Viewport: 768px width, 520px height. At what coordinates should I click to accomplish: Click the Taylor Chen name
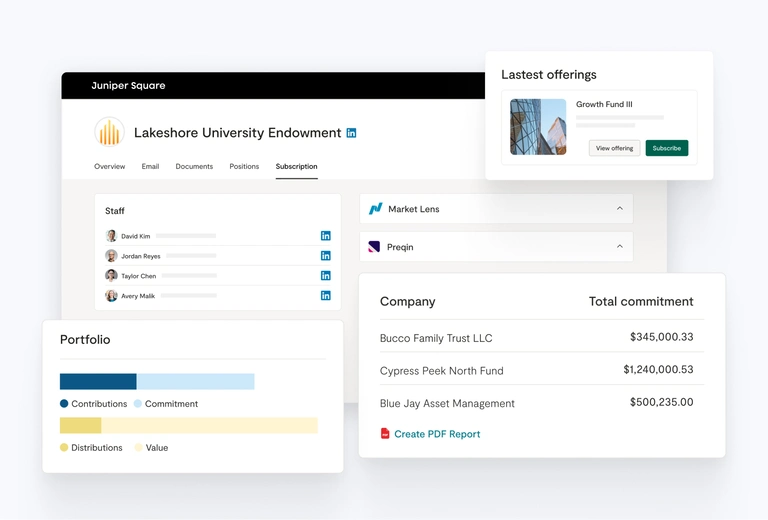click(x=139, y=276)
